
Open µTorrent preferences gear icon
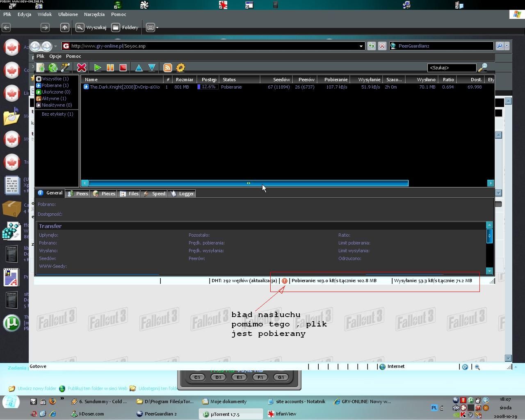tap(180, 68)
